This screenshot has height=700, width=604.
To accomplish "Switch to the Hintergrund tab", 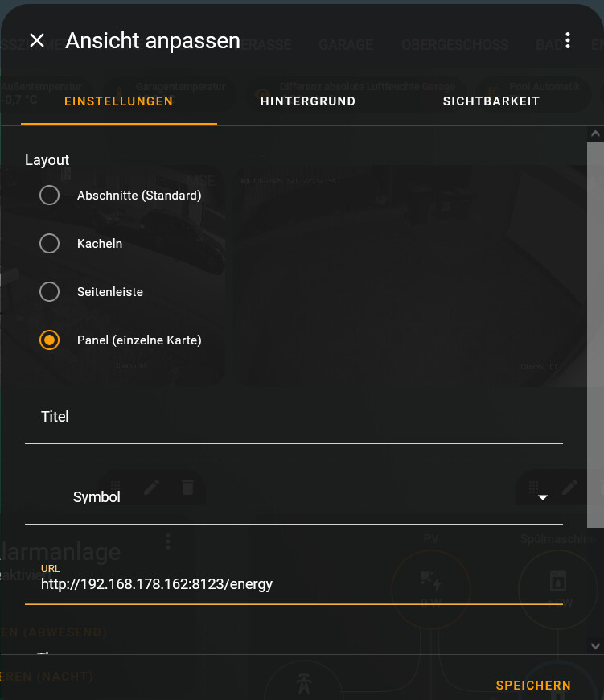I will 307,101.
